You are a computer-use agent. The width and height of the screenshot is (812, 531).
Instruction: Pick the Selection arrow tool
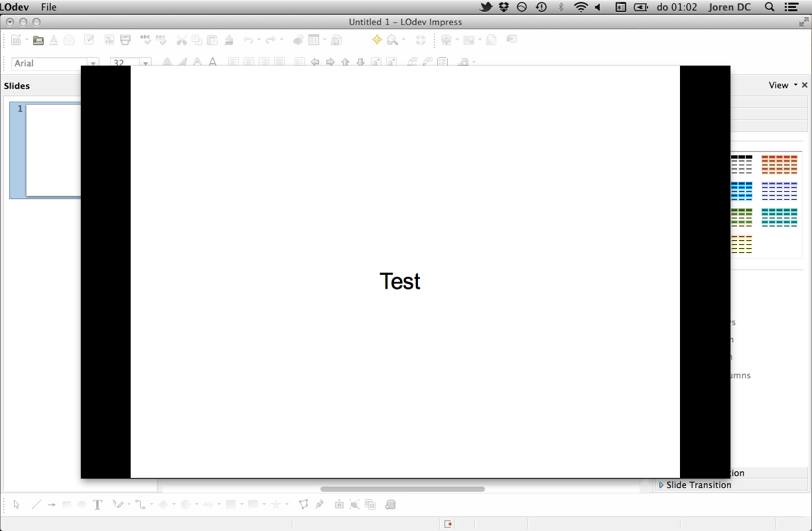click(17, 504)
